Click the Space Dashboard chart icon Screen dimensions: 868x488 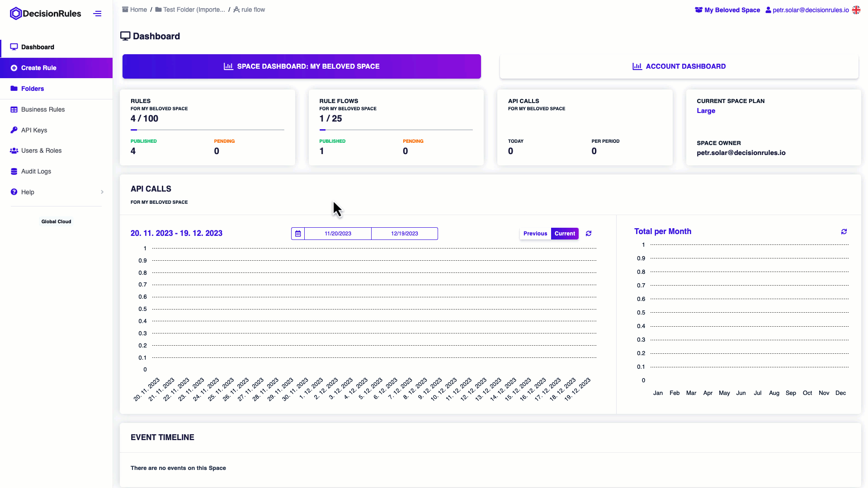pyautogui.click(x=228, y=66)
